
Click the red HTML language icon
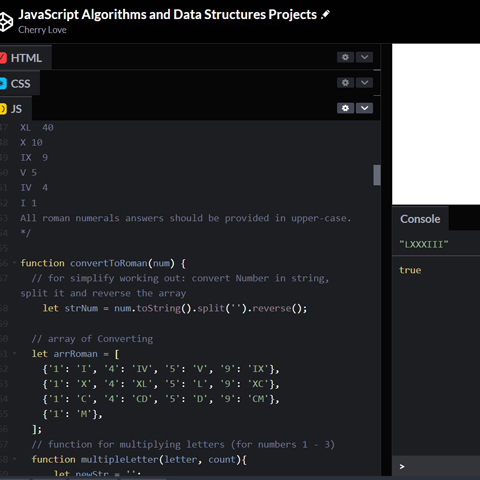coord(3,58)
